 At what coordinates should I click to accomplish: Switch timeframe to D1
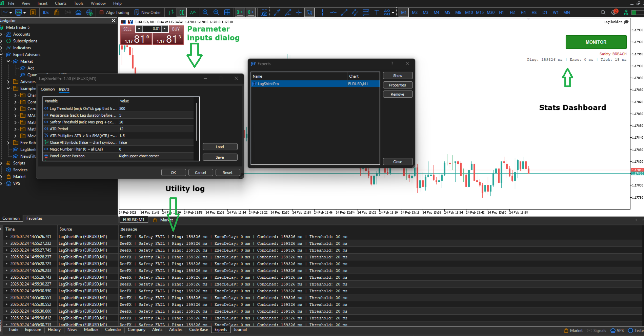[x=545, y=13]
